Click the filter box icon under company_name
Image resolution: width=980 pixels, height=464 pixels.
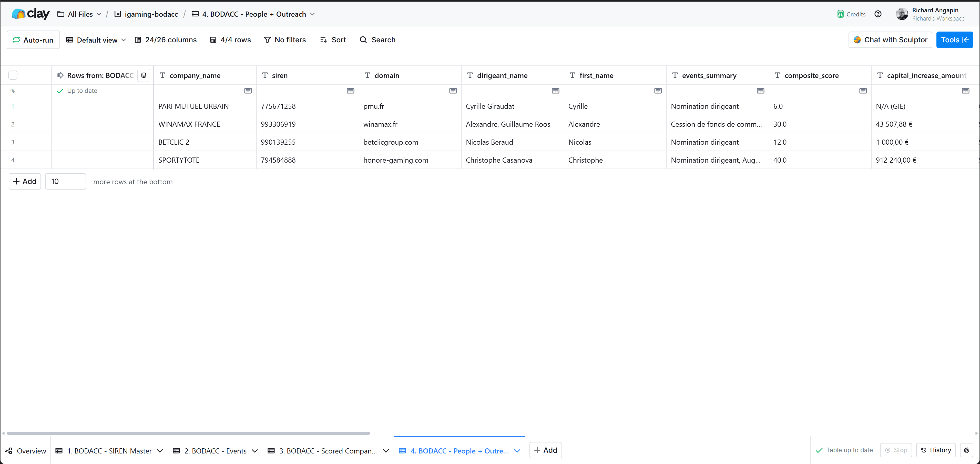248,91
